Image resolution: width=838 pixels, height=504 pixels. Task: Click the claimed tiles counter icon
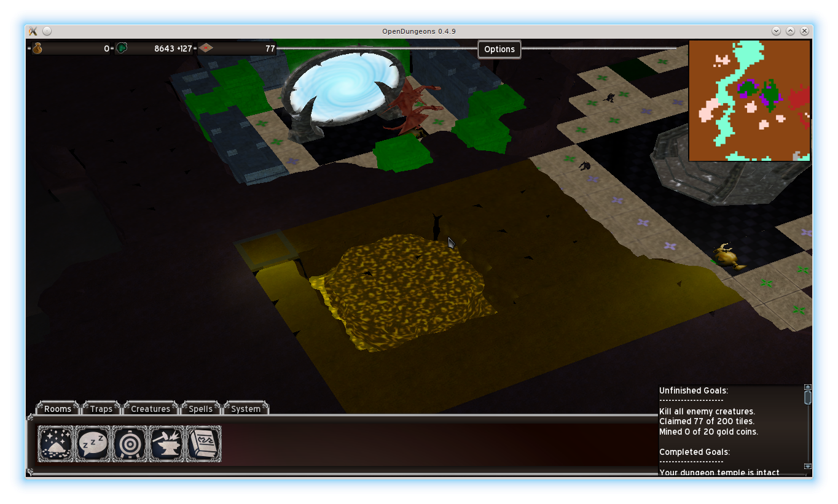(206, 48)
